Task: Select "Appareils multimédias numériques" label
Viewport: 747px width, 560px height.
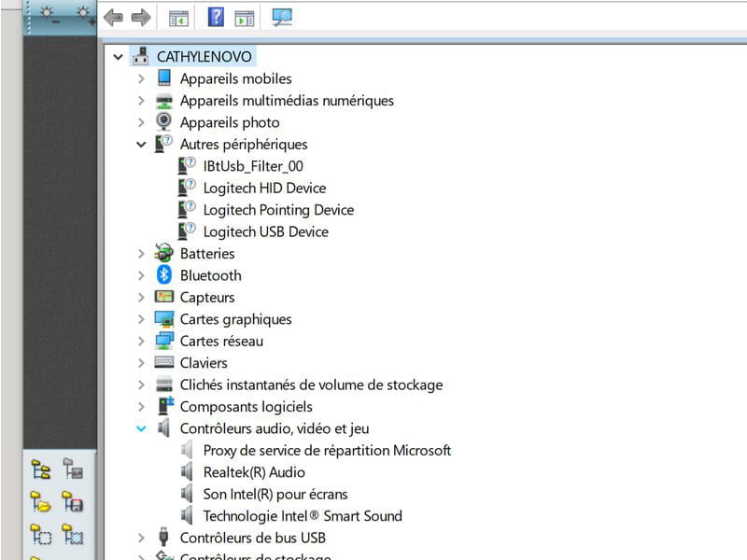Action: 287,101
